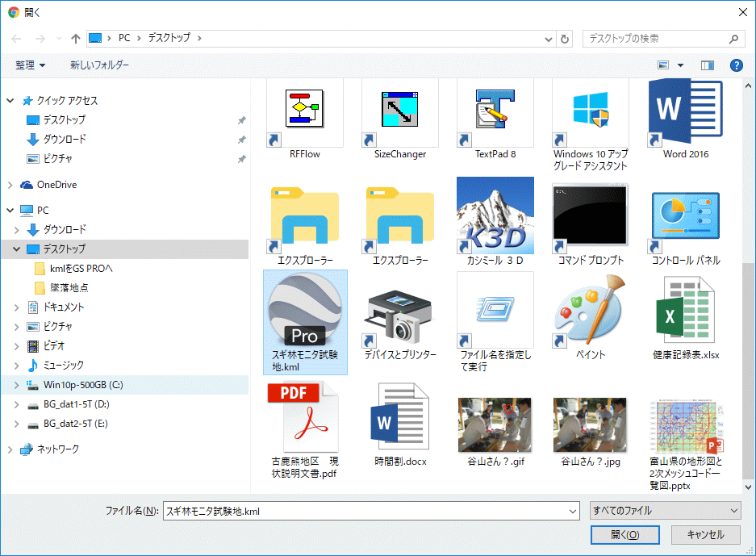Collapse the PC tree node

tap(10, 211)
